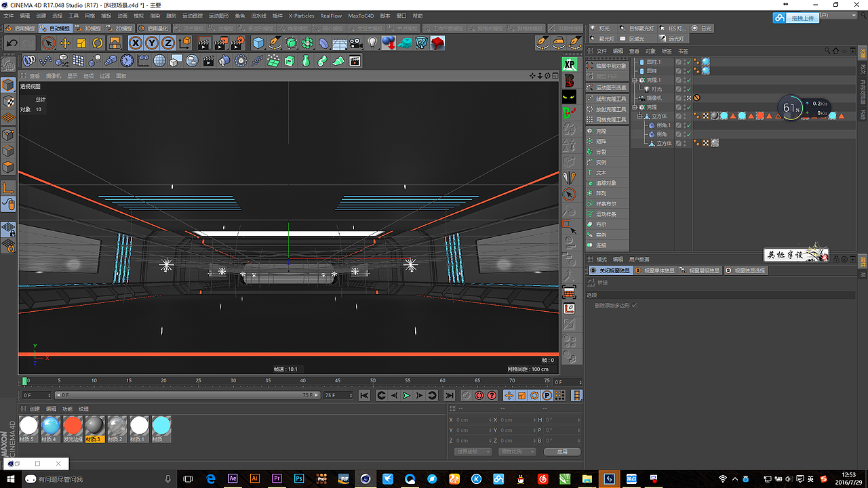
Task: Open the MaxToC4D menu
Action: pos(361,16)
